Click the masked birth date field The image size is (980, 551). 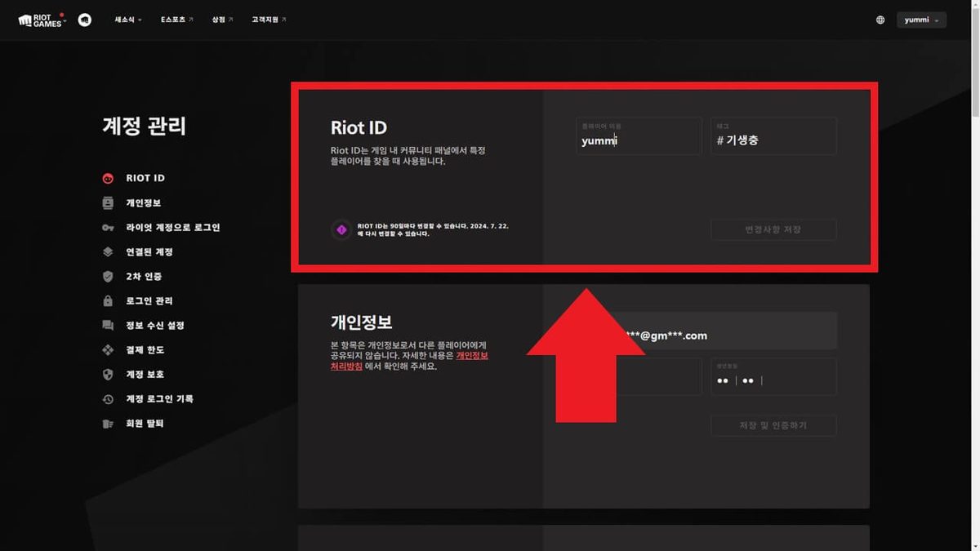[x=773, y=377]
